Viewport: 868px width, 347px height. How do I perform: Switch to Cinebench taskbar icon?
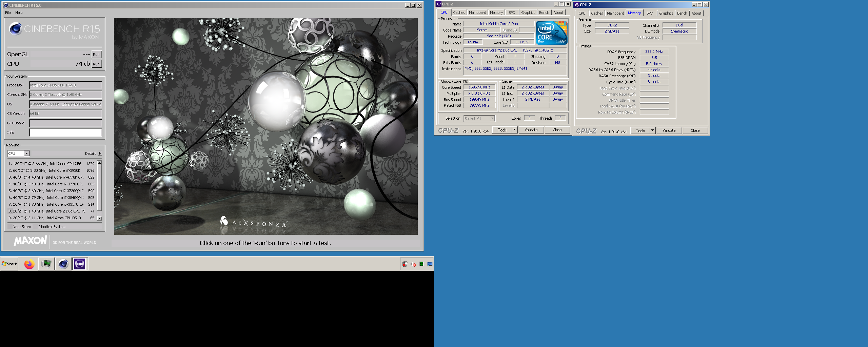pos(63,264)
